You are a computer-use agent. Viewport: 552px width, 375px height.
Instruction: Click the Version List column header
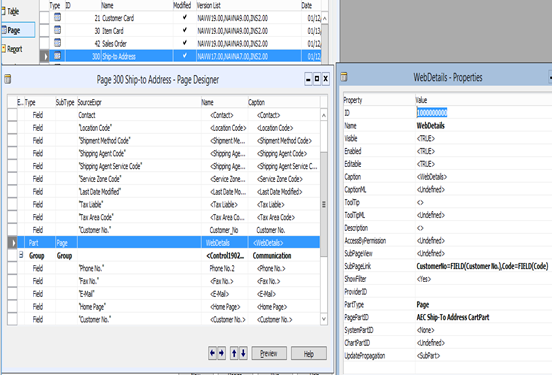tap(208, 5)
